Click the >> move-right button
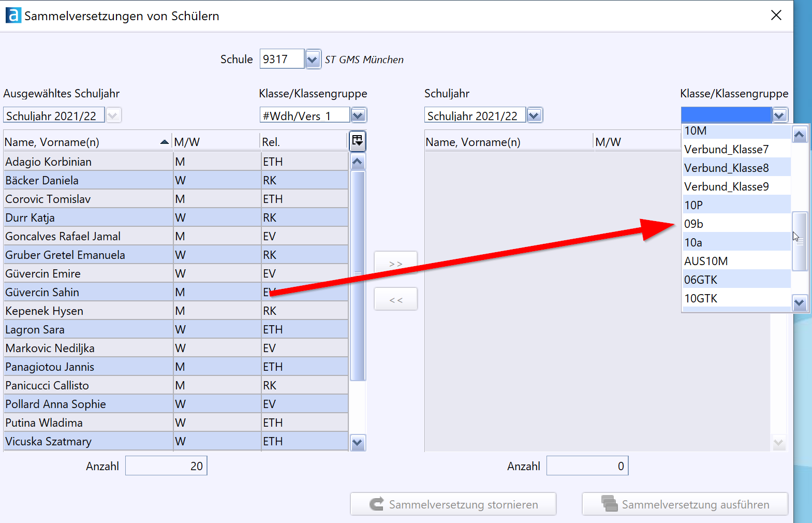812x523 pixels. [396, 264]
